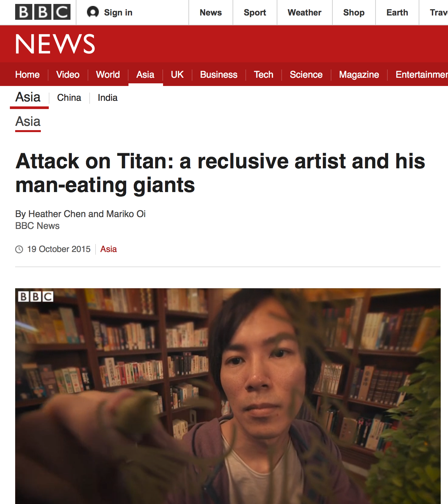
Task: Open the Weather section in top bar
Action: [x=304, y=13]
